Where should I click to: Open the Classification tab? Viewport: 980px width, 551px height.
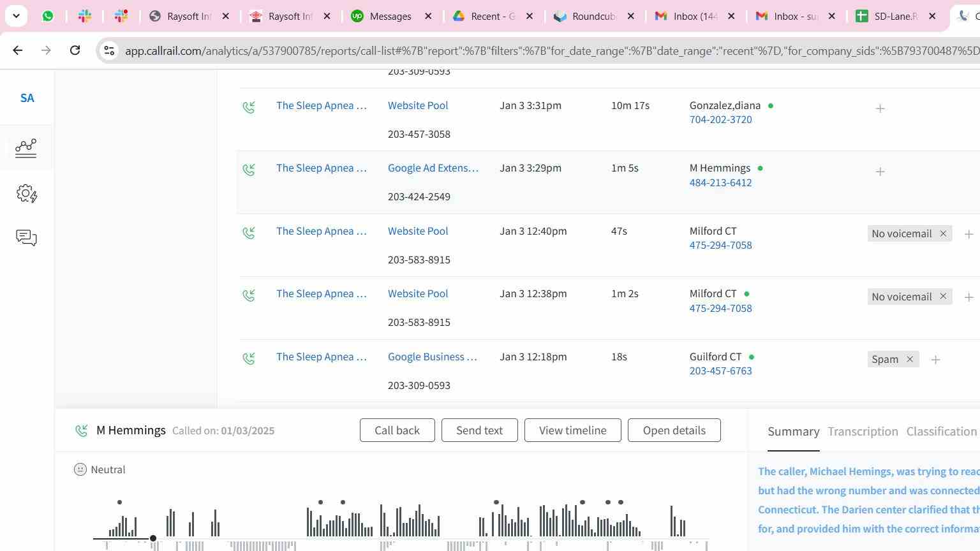point(942,432)
